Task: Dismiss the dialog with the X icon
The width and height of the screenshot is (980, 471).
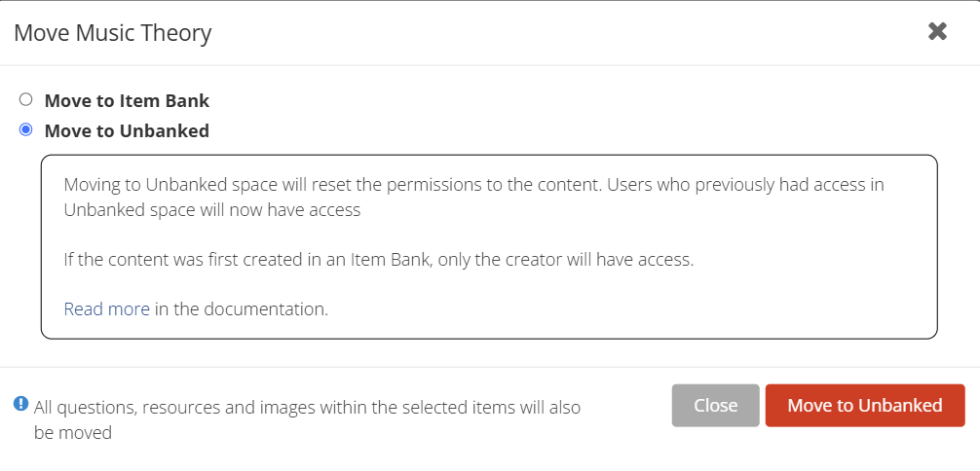Action: pyautogui.click(x=937, y=31)
